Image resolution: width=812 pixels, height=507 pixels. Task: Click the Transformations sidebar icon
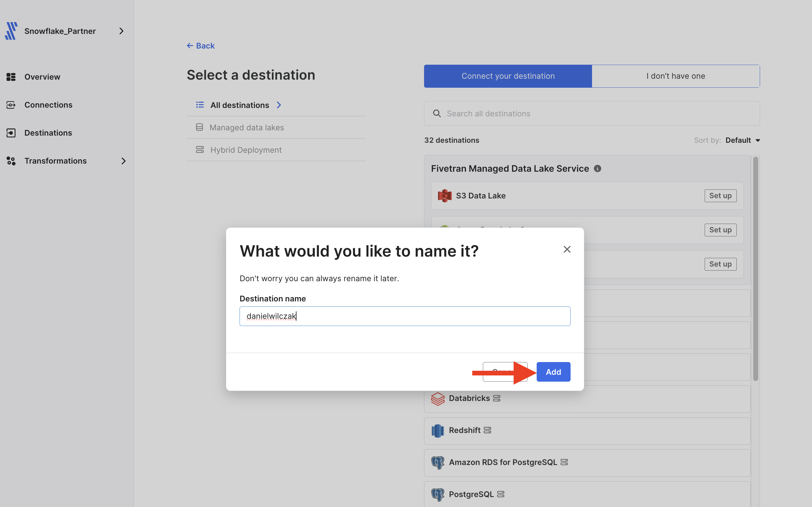(11, 161)
